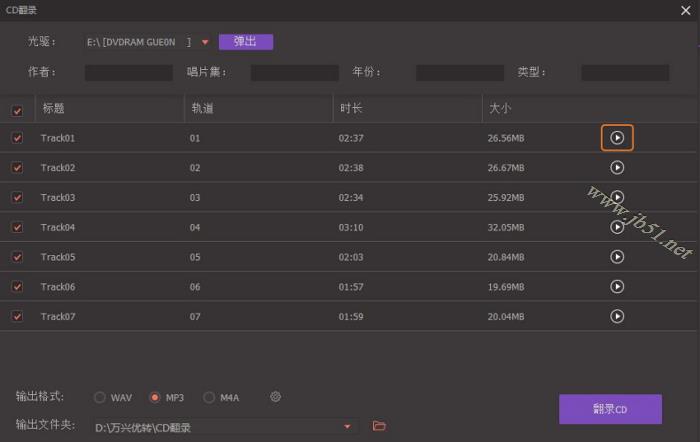Image resolution: width=700 pixels, height=442 pixels.
Task: Uncheck Track04 checkbox
Action: 17,227
